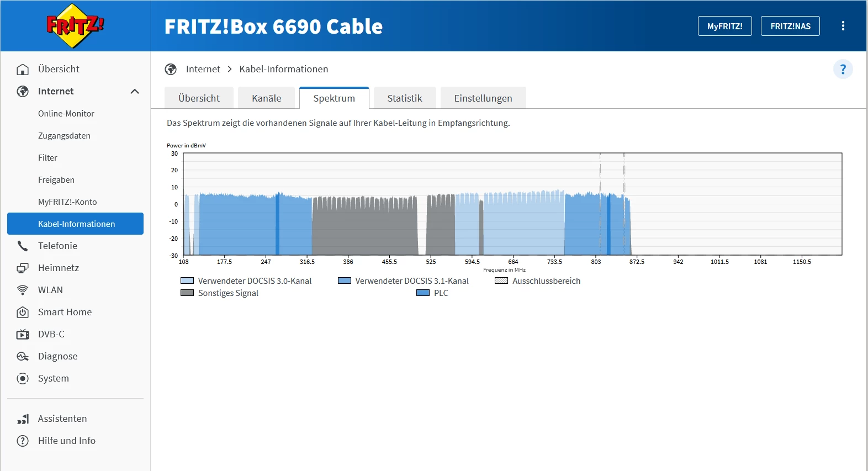
Task: Open Filter in the sidebar
Action: coord(47,157)
